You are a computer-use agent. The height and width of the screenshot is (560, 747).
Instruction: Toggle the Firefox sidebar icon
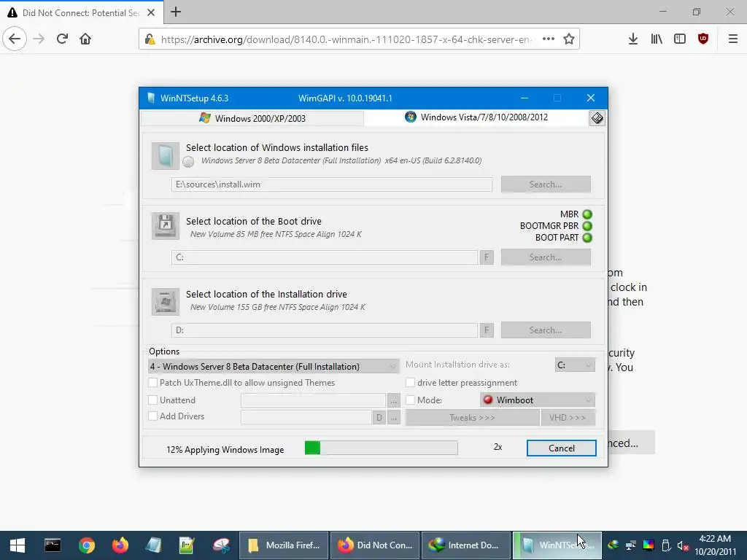point(680,39)
